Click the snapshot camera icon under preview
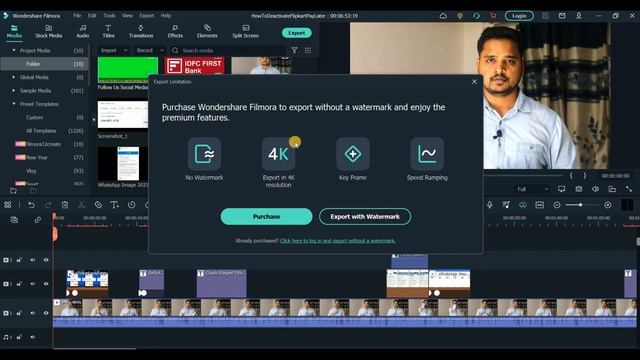The height and width of the screenshot is (360, 640). tap(579, 189)
